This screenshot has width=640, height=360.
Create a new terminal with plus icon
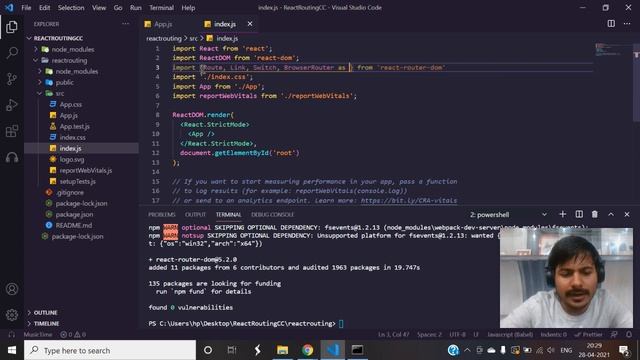point(562,214)
